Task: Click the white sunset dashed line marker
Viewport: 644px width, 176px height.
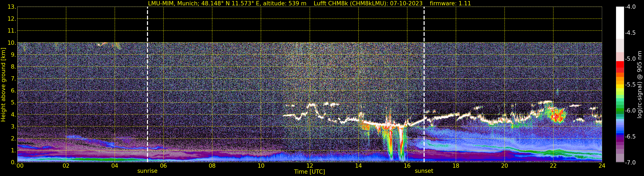Action: point(424,85)
